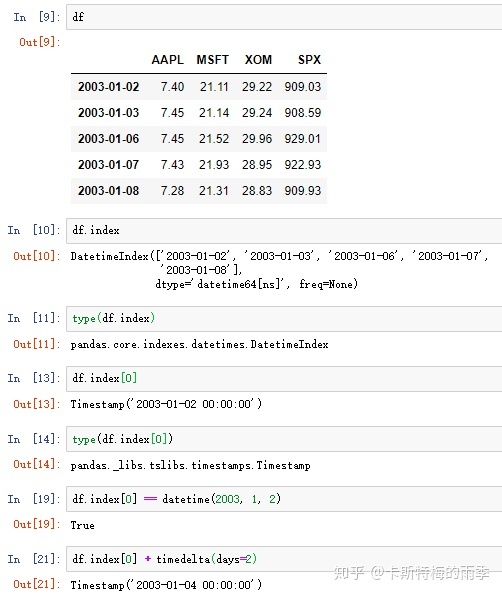The image size is (502, 595).
Task: Click code cell containing df.index only
Action: (x=284, y=231)
